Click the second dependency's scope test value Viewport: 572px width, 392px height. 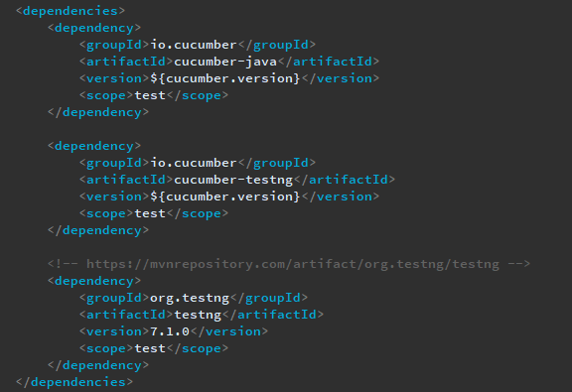tap(150, 213)
